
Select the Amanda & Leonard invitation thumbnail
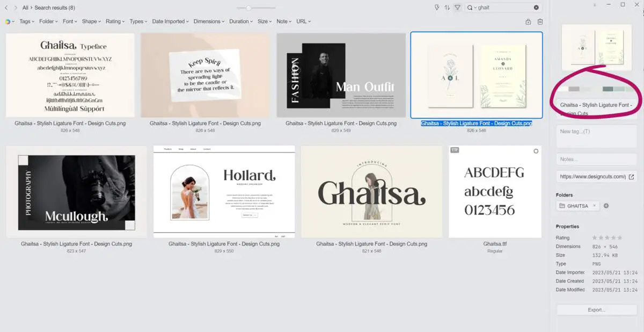(477, 75)
